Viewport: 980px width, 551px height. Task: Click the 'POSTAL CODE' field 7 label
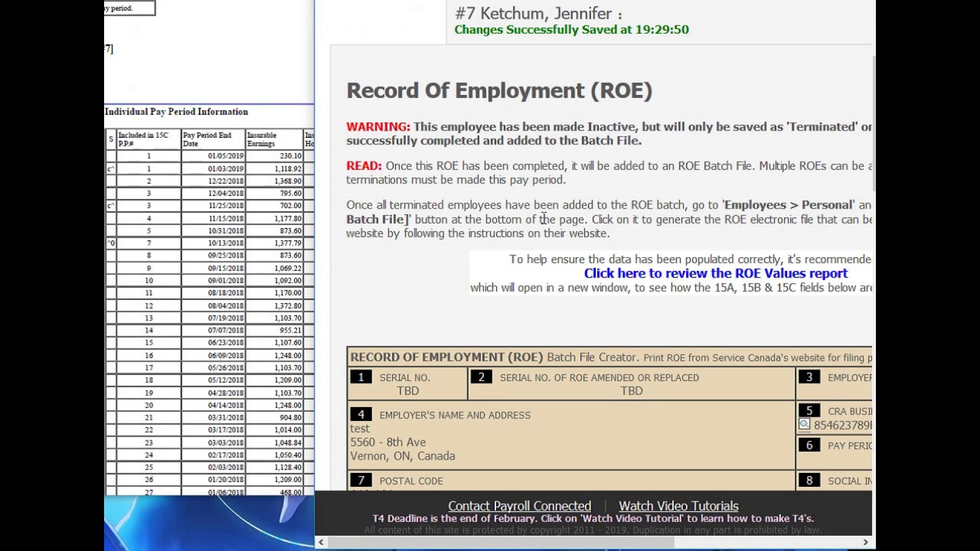[411, 481]
